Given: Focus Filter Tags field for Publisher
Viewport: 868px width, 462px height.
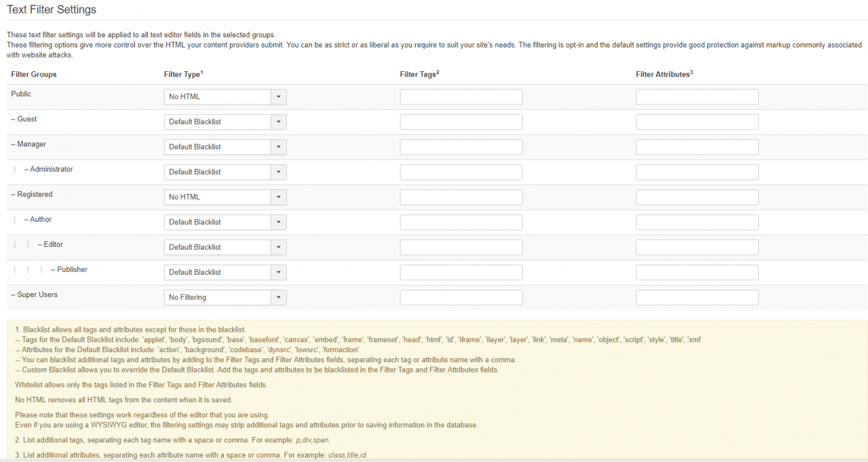Looking at the screenshot, I should (461, 273).
